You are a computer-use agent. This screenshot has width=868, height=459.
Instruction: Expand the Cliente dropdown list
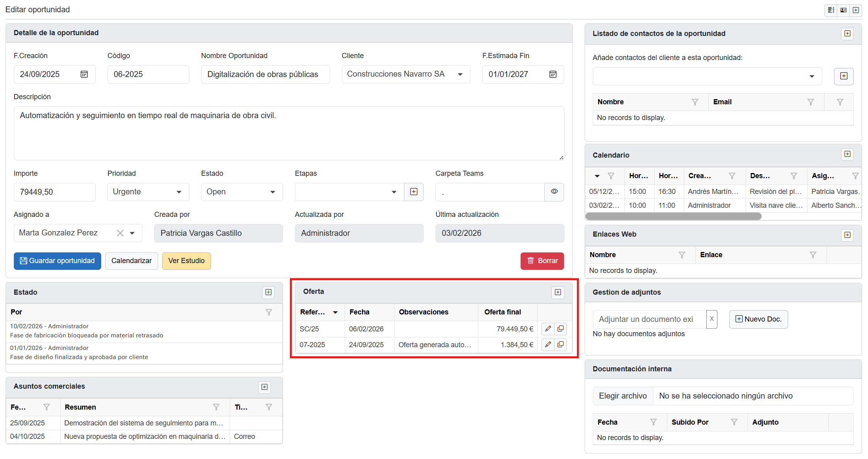point(460,74)
